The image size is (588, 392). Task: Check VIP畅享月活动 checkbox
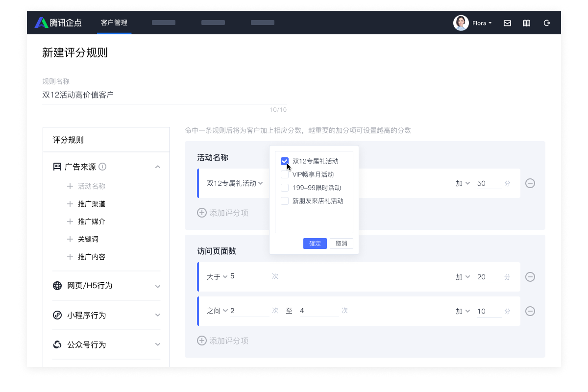click(x=285, y=174)
